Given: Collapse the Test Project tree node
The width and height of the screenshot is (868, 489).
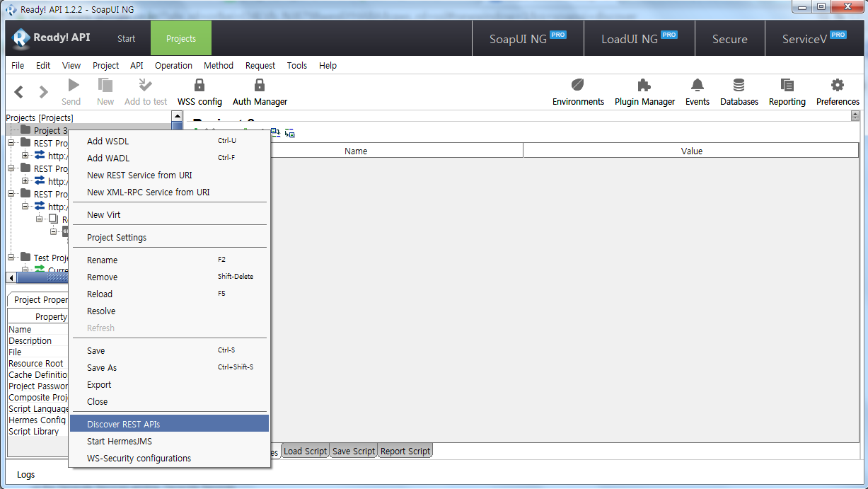Looking at the screenshot, I should tap(12, 258).
